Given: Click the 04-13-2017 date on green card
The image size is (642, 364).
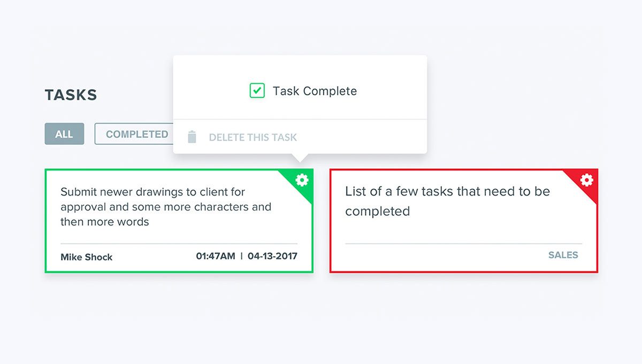Looking at the screenshot, I should (272, 256).
